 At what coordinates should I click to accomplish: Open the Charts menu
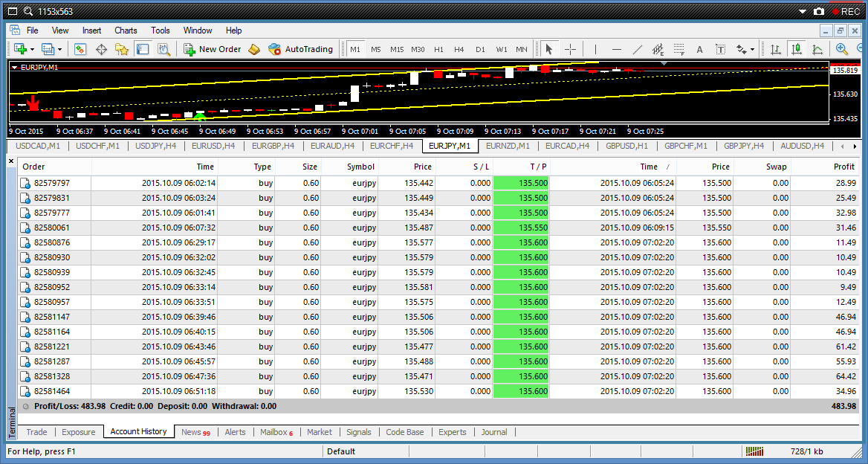(x=126, y=30)
